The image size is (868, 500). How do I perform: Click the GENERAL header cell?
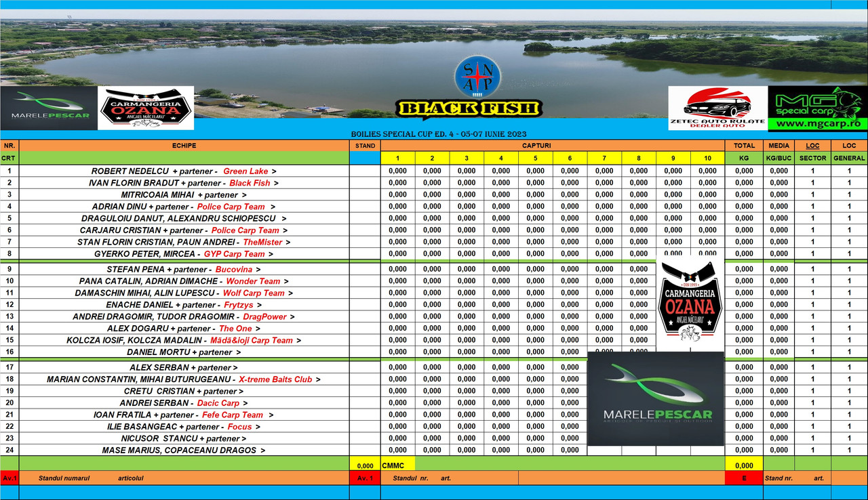pyautogui.click(x=849, y=158)
